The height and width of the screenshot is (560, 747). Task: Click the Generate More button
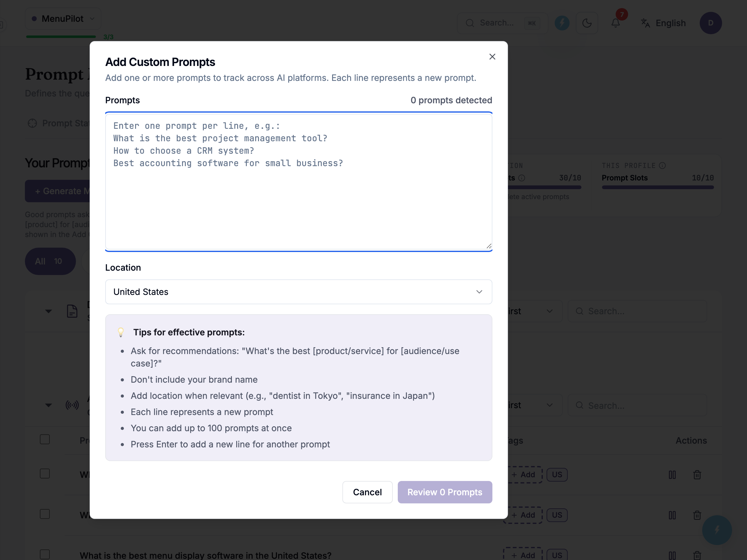[x=58, y=191]
